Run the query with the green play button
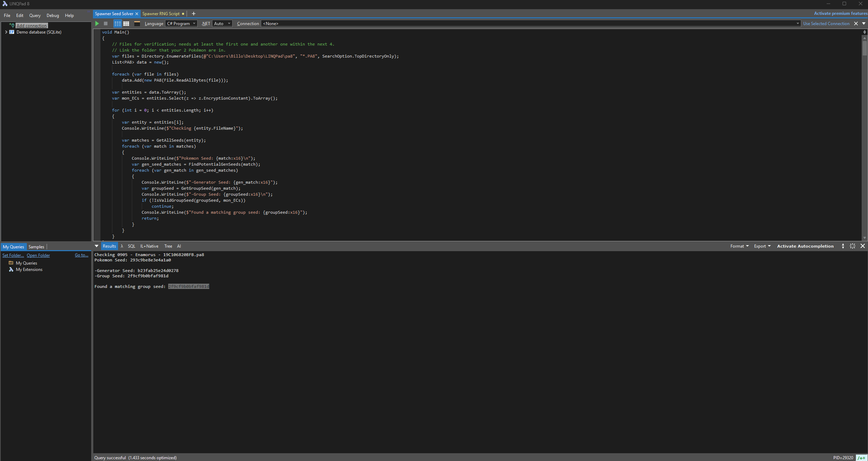 (97, 24)
